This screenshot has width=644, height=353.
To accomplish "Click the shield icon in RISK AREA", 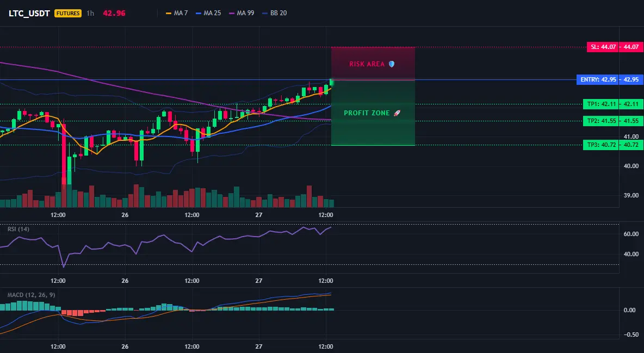I will [392, 64].
